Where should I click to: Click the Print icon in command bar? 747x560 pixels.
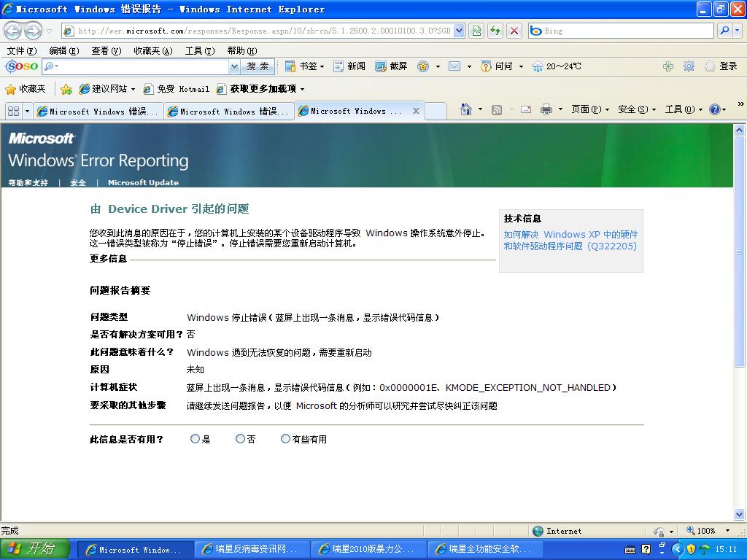[x=546, y=109]
